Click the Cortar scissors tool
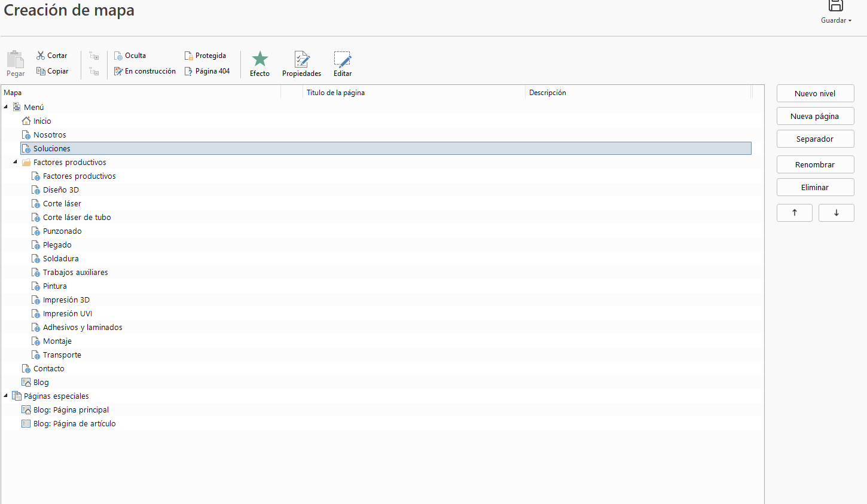This screenshot has height=504, width=867. tap(41, 56)
